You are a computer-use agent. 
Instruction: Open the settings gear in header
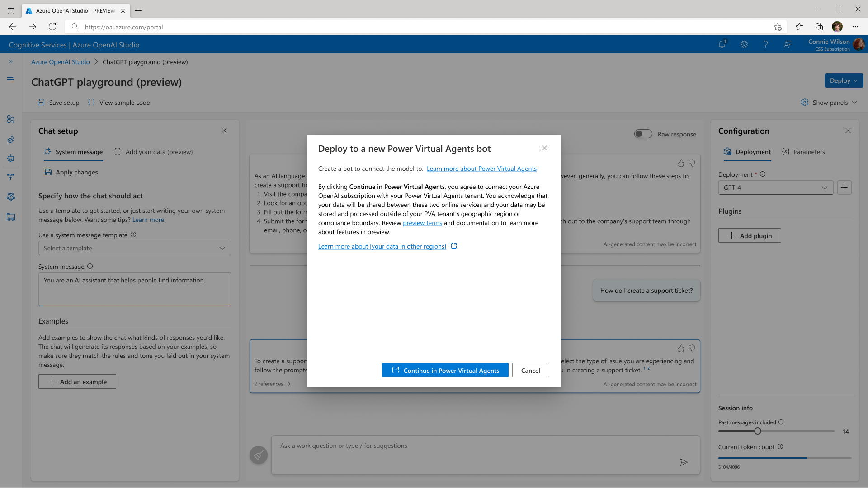[x=744, y=44]
